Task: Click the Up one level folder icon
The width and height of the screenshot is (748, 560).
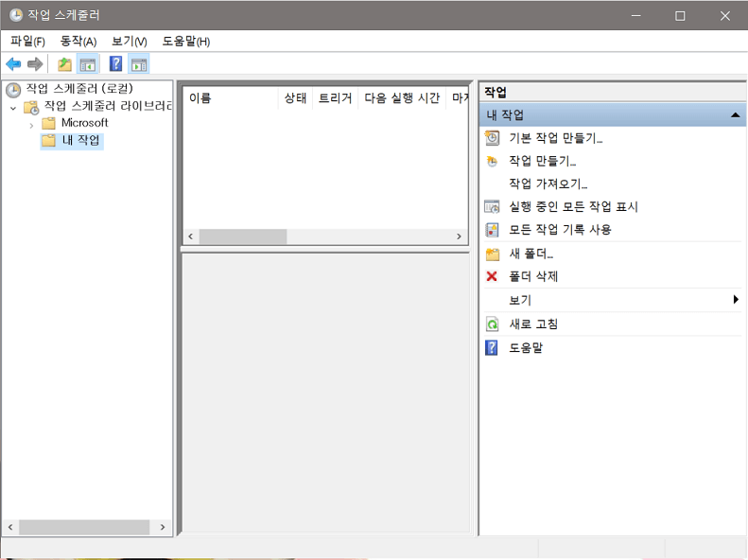Action: pos(64,64)
